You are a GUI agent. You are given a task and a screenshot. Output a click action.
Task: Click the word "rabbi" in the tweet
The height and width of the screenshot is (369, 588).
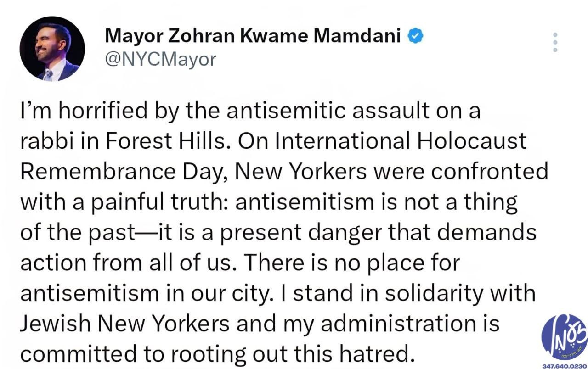click(x=43, y=141)
